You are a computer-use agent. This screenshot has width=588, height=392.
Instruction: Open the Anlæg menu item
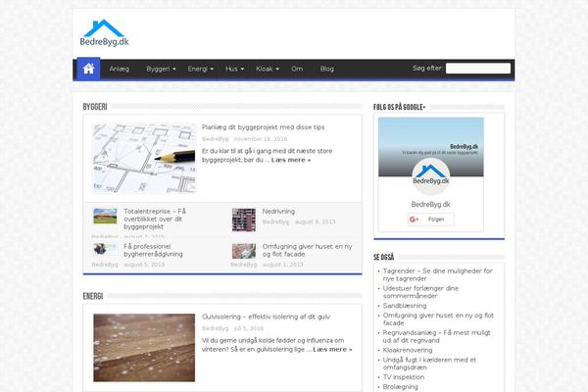(120, 69)
